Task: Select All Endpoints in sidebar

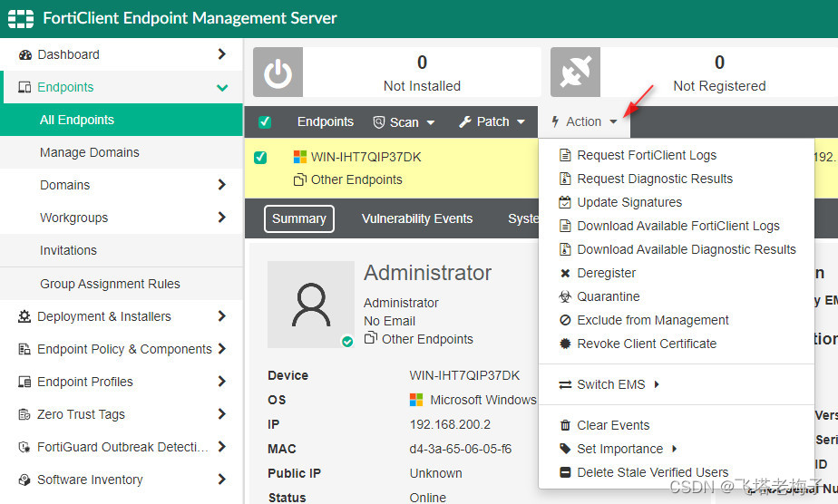Action: pyautogui.click(x=122, y=120)
